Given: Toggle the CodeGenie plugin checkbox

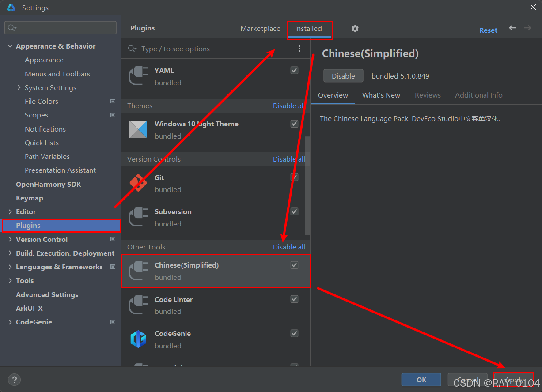Looking at the screenshot, I should coord(294,333).
